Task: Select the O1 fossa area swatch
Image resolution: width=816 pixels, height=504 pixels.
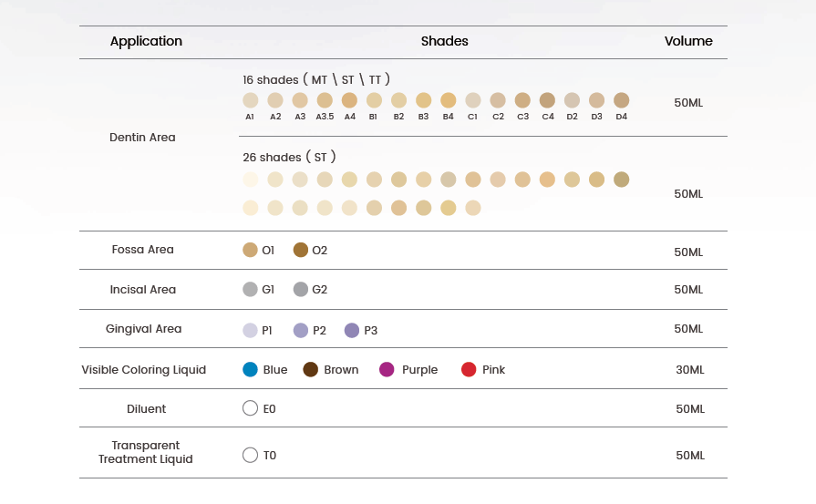Action: click(x=251, y=250)
